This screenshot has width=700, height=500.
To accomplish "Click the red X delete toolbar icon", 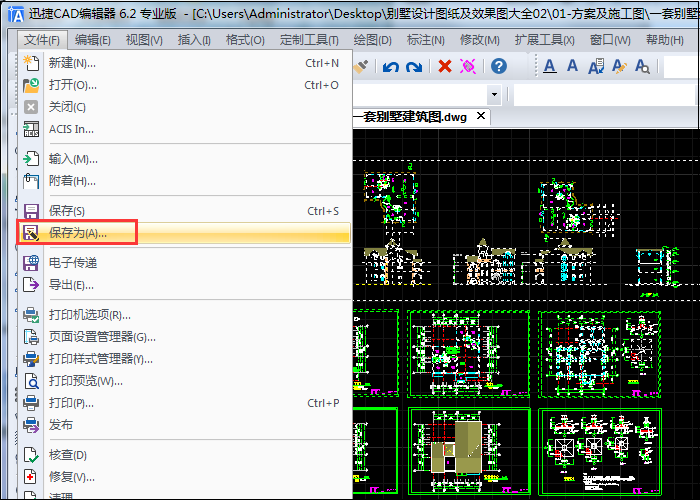I will (445, 67).
